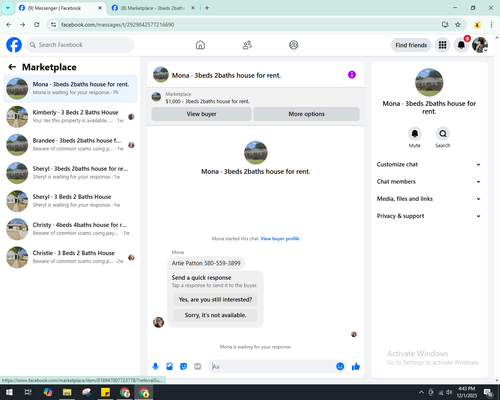
Task: Click the message 'Artie Patton 580-559-3899'
Action: tap(206, 263)
